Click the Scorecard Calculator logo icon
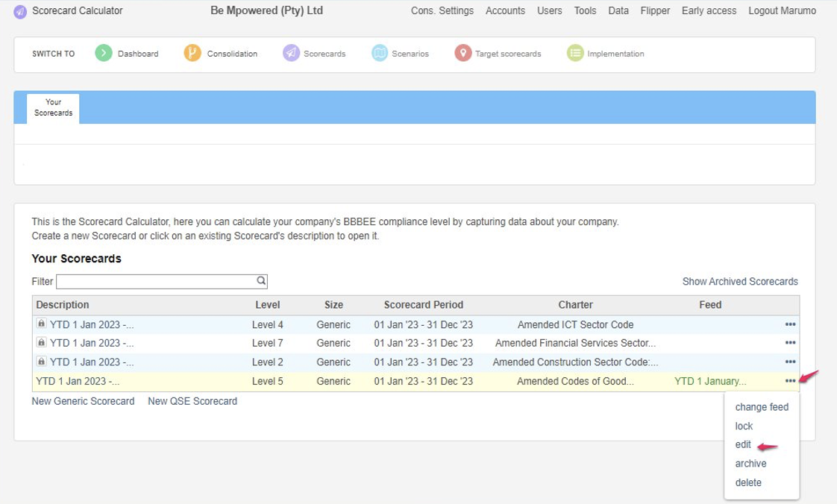 20,11
